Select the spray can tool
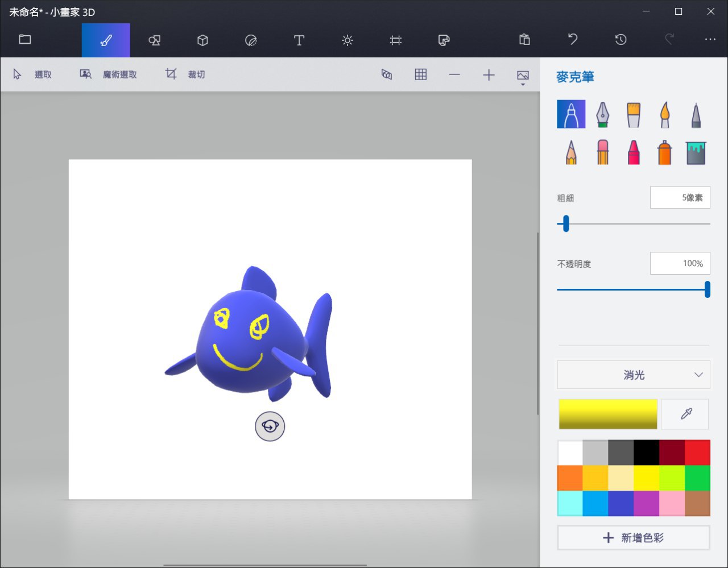Screen dimensions: 728x568 [664, 153]
